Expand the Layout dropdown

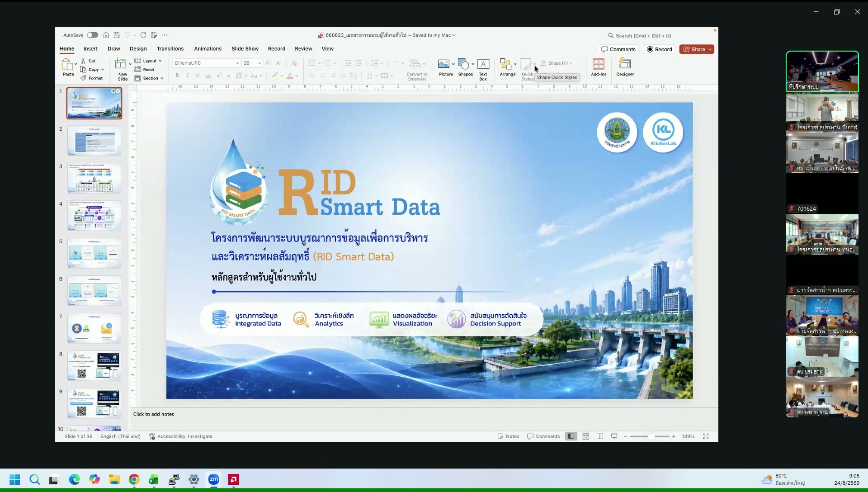148,61
